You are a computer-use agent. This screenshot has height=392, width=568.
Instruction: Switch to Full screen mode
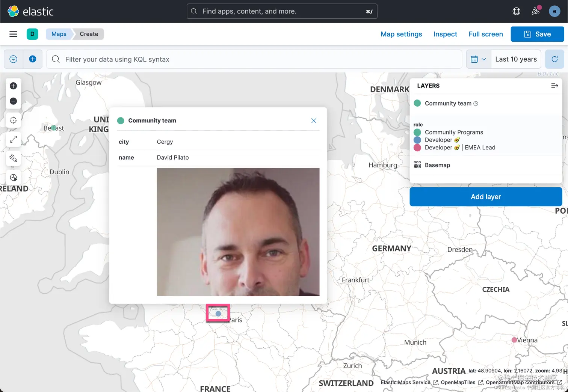(486, 34)
